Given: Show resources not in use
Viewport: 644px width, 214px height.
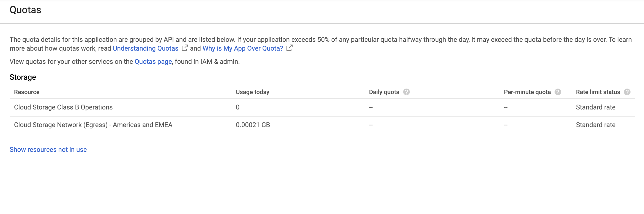Looking at the screenshot, I should (48, 150).
